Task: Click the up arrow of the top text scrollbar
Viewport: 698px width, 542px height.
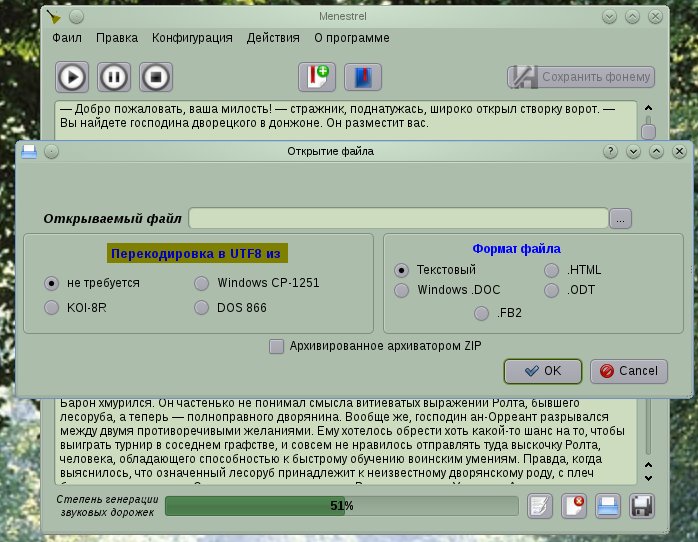Action: (649, 108)
